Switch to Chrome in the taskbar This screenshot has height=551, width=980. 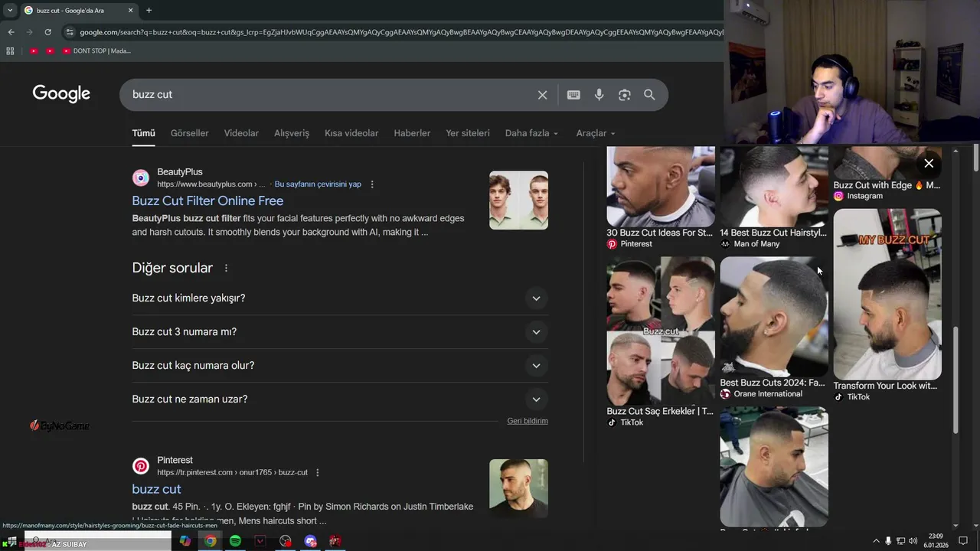pyautogui.click(x=210, y=541)
